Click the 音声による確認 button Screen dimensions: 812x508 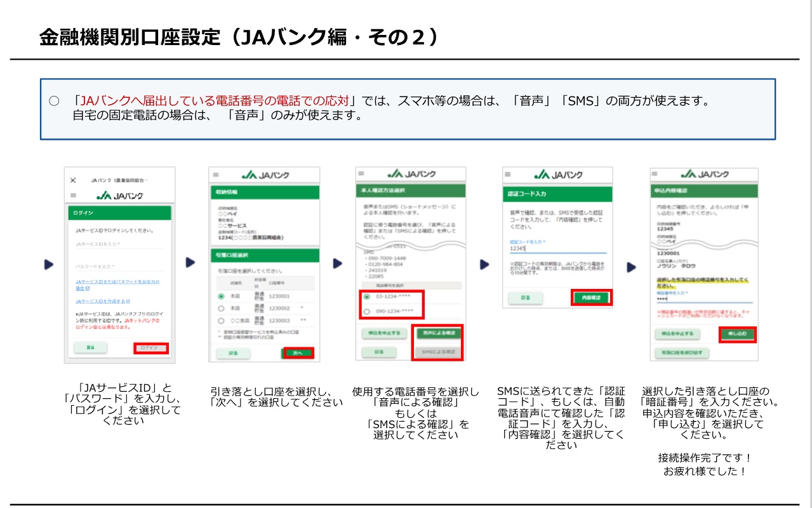438,333
